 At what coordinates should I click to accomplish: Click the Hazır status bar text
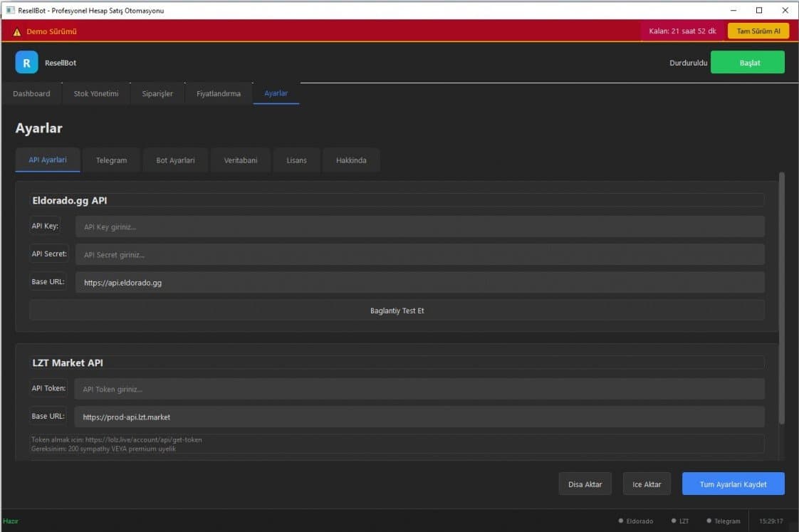tap(11, 521)
